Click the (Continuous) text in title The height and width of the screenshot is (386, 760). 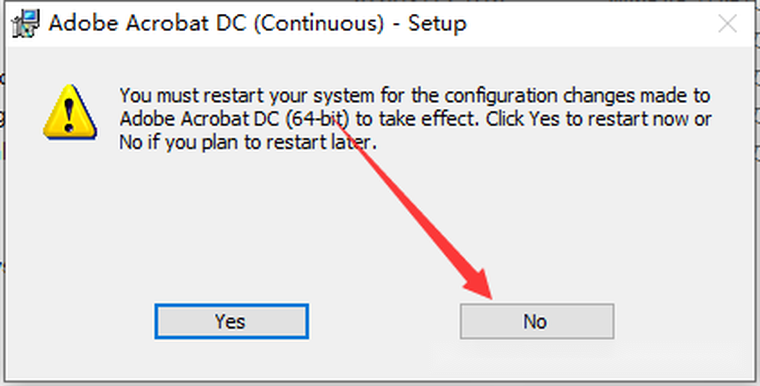[319, 24]
